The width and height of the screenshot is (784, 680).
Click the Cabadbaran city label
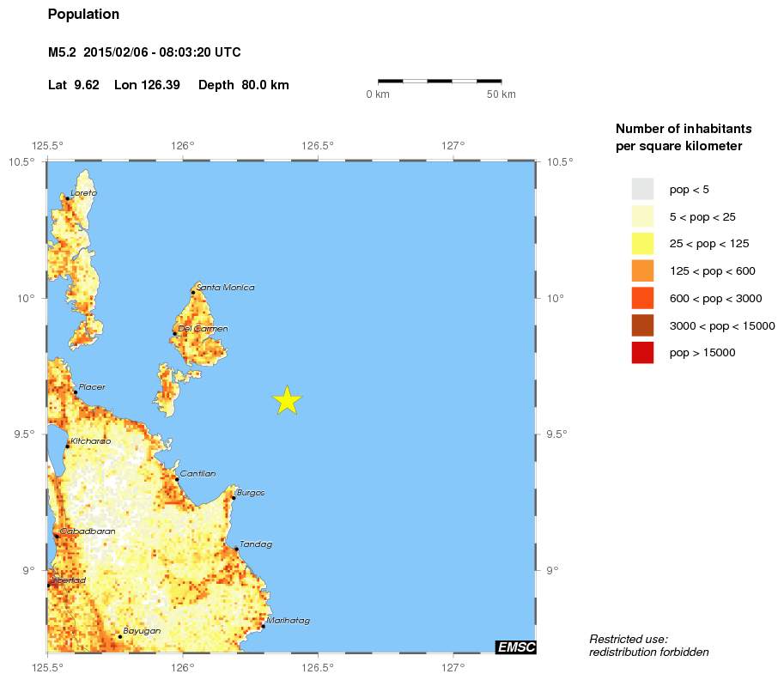pos(87,531)
